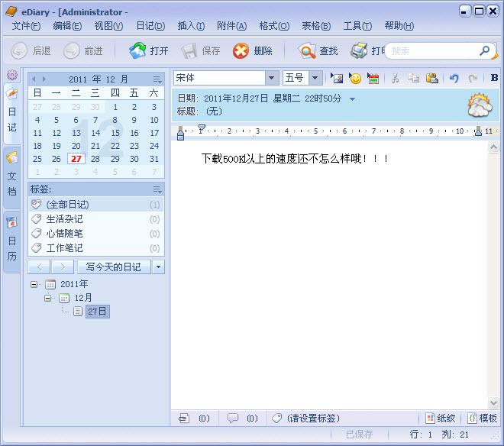
Task: Switch to the 文档 side tab
Action: [11, 174]
